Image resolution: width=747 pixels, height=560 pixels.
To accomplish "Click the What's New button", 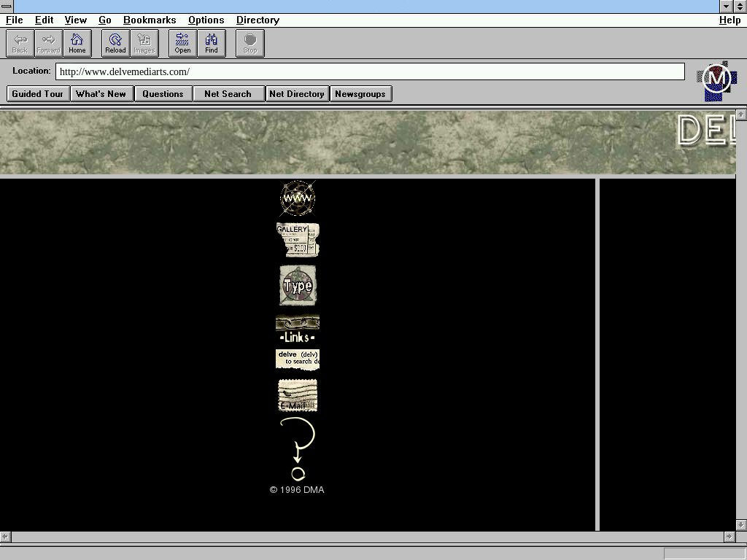I will tap(101, 94).
